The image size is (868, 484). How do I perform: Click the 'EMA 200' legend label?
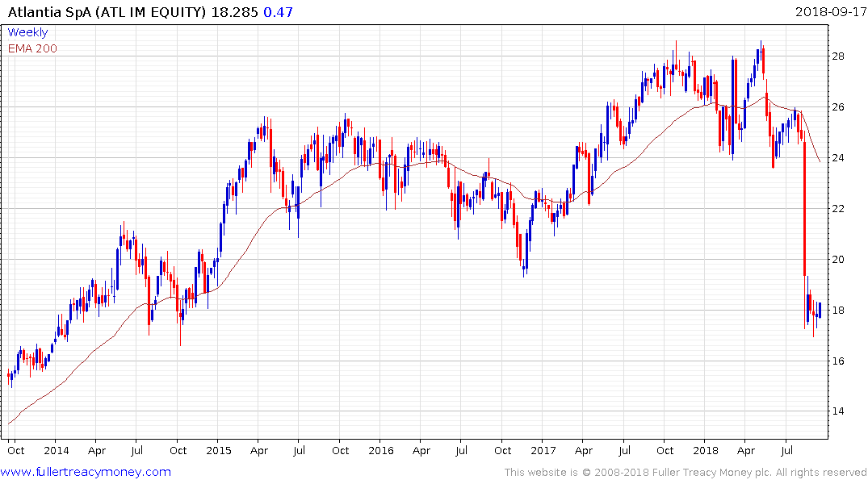(32, 48)
